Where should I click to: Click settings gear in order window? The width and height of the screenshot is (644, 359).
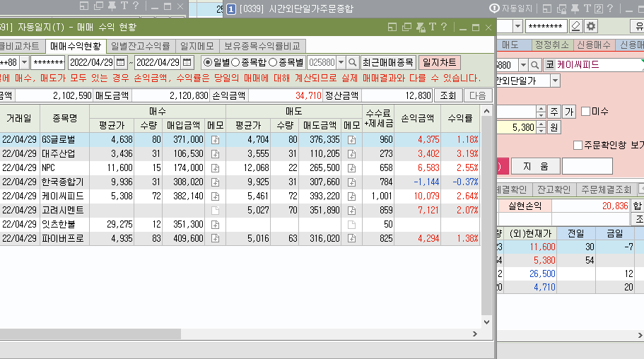pyautogui.click(x=591, y=26)
